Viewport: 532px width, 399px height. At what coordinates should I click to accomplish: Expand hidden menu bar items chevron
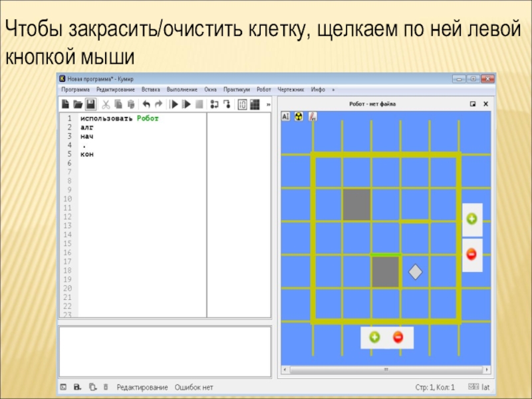tap(333, 90)
